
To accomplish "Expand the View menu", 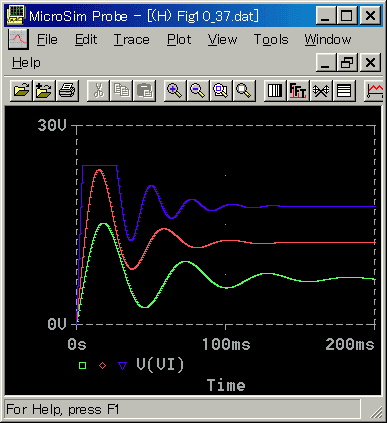I will click(x=222, y=40).
